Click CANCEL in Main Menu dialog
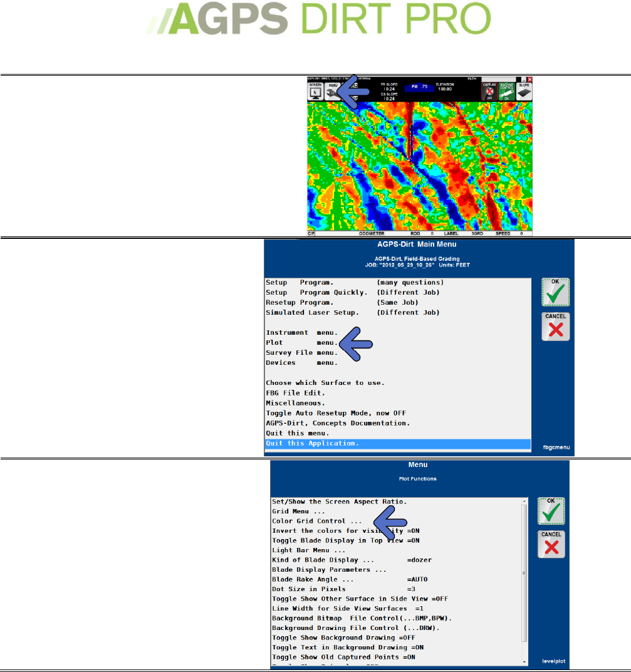This screenshot has width=631, height=672. tap(555, 327)
